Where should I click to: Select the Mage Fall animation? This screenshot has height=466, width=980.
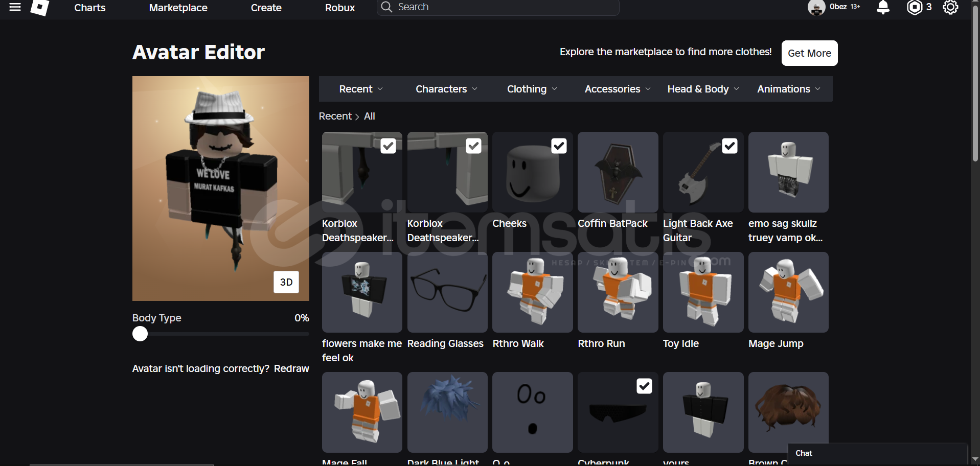362,412
